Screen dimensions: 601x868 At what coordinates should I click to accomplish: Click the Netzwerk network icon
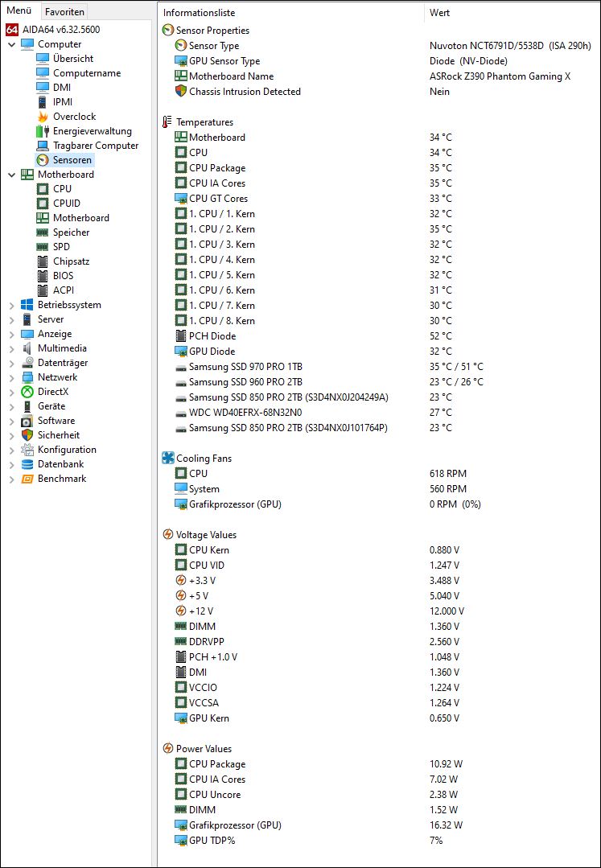coord(27,377)
